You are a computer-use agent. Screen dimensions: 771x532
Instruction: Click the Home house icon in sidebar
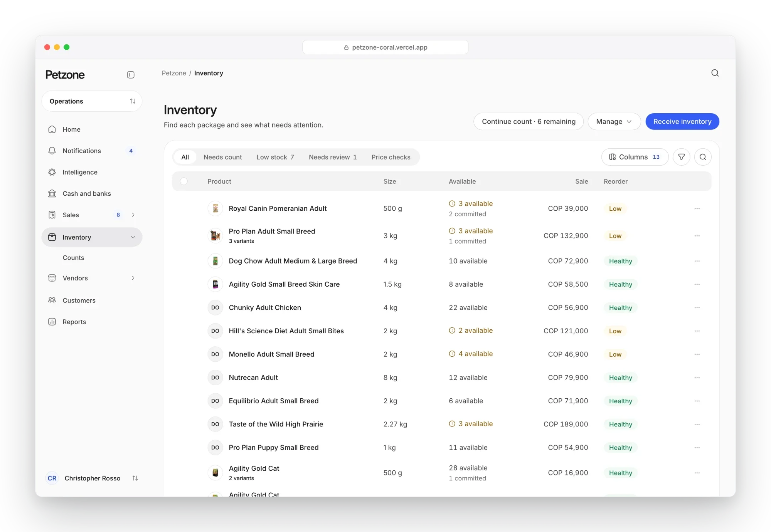52,129
